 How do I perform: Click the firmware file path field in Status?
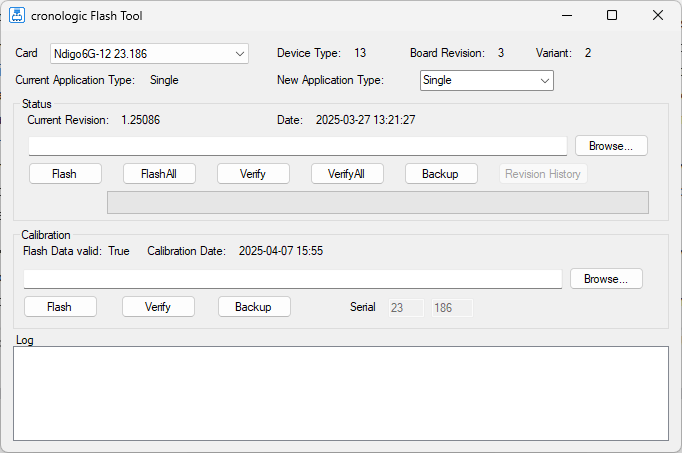tap(298, 146)
